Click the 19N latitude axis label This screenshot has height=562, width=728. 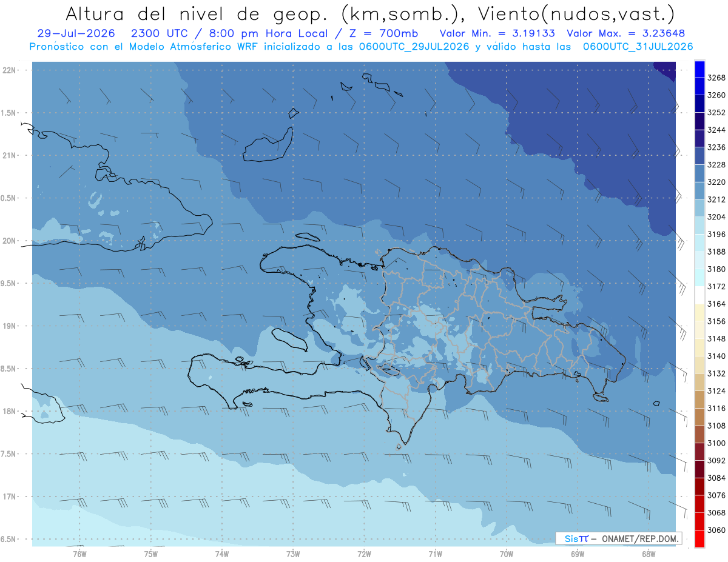(x=10, y=326)
